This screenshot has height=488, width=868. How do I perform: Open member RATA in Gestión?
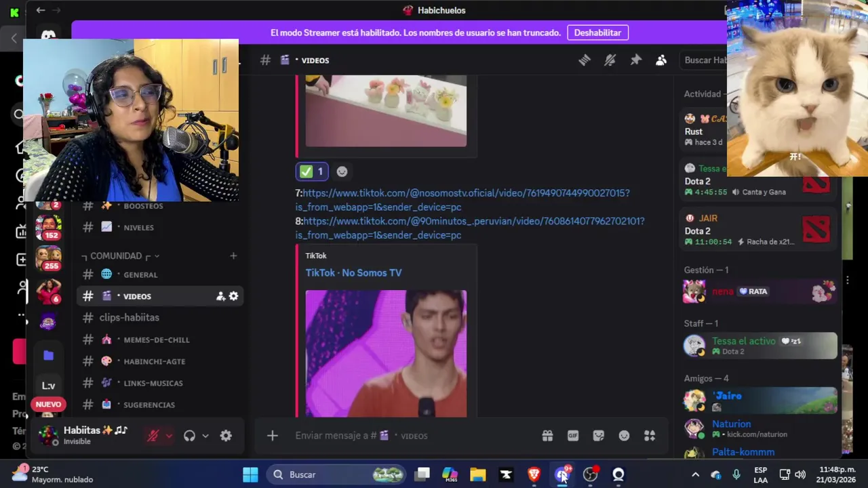click(759, 291)
